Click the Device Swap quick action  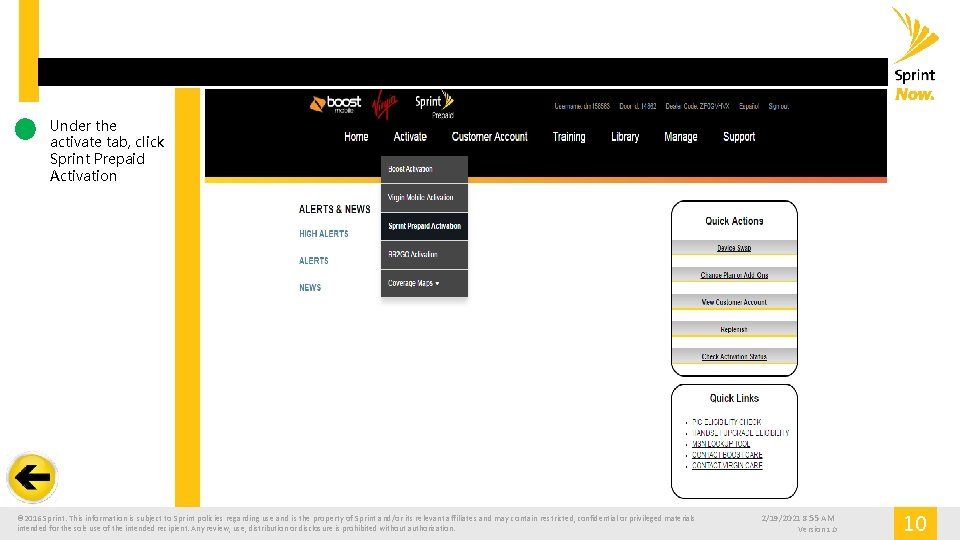click(x=734, y=247)
